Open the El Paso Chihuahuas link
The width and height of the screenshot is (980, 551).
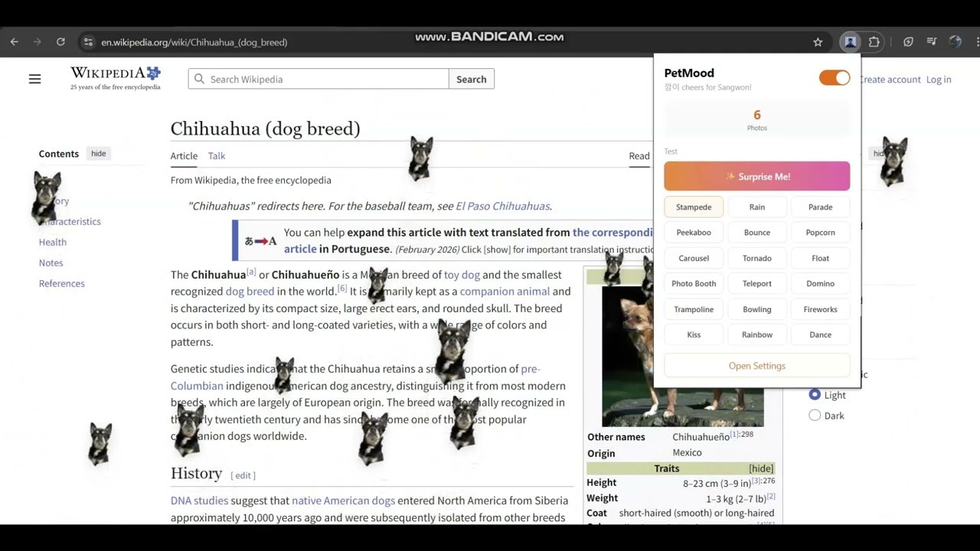[x=502, y=206]
